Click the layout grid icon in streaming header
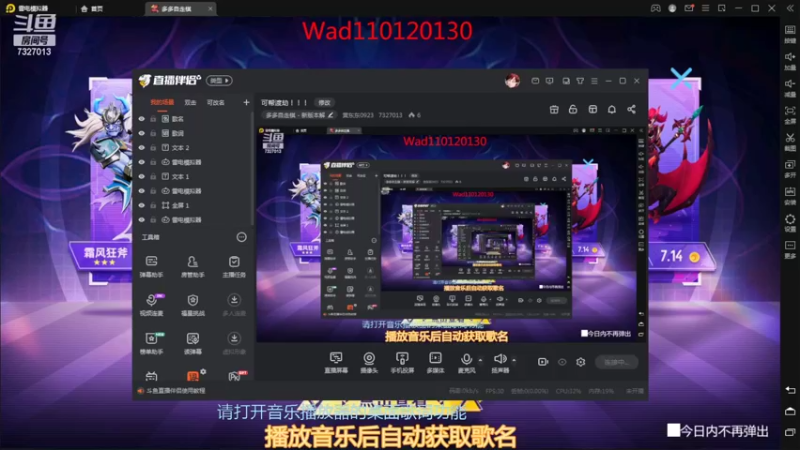The width and height of the screenshot is (800, 450). tap(592, 109)
